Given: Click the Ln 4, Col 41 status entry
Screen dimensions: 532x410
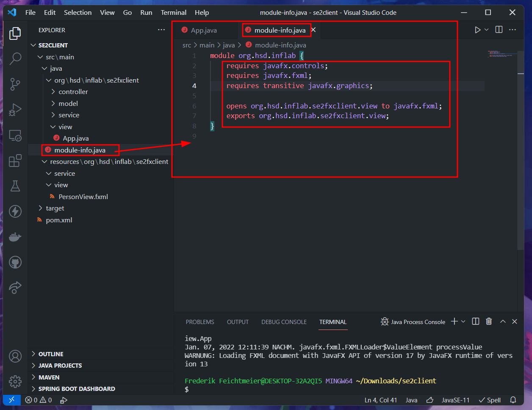Looking at the screenshot, I should (381, 400).
